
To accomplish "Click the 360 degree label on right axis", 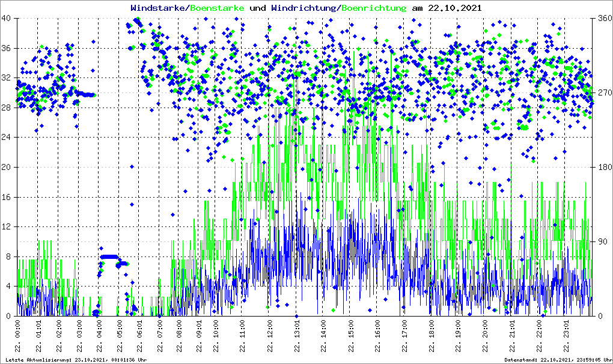I will pos(603,19).
